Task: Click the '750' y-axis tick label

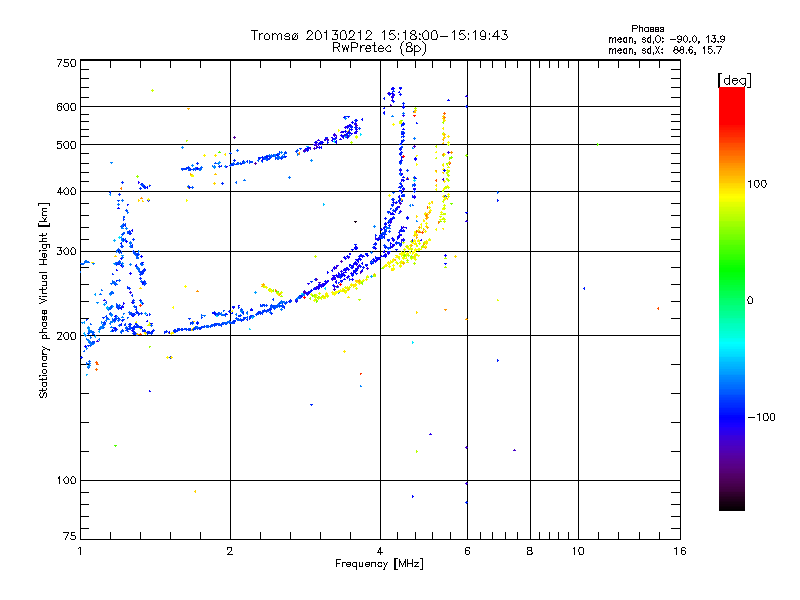Action: click(66, 63)
